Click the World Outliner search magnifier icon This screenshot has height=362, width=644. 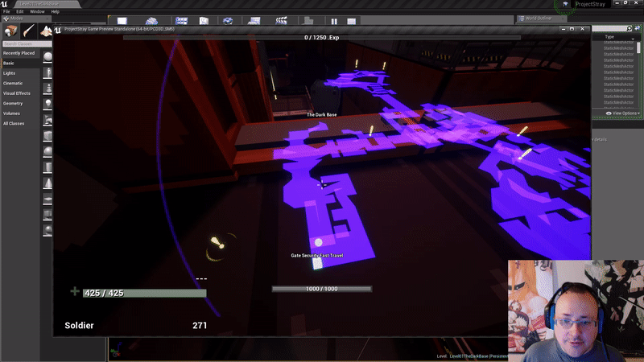click(629, 28)
